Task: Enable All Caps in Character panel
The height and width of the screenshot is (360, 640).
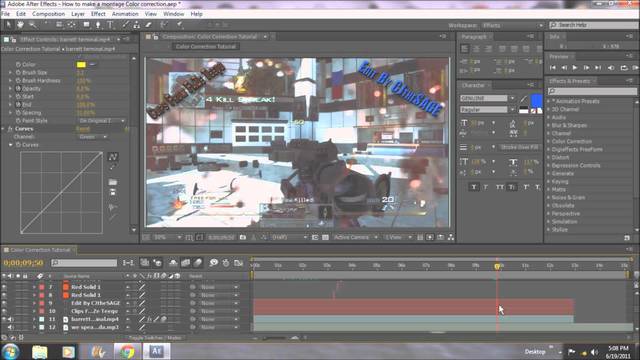Action: click(500, 187)
